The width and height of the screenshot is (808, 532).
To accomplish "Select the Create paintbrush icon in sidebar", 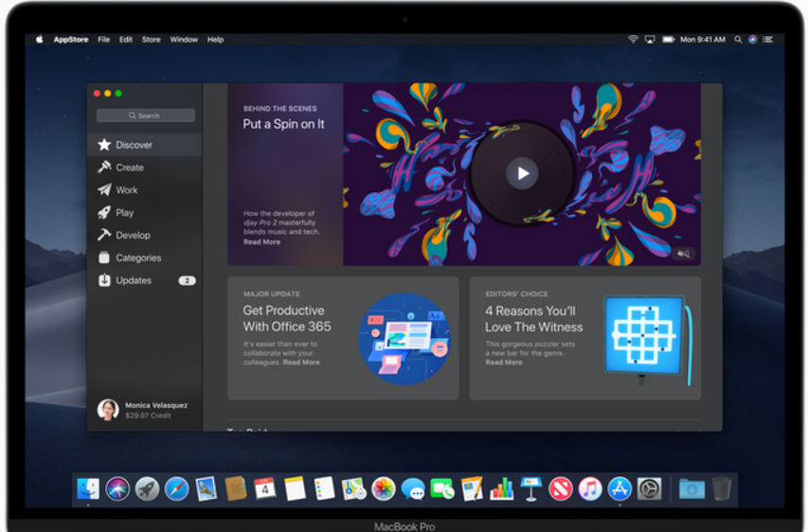I will point(104,167).
